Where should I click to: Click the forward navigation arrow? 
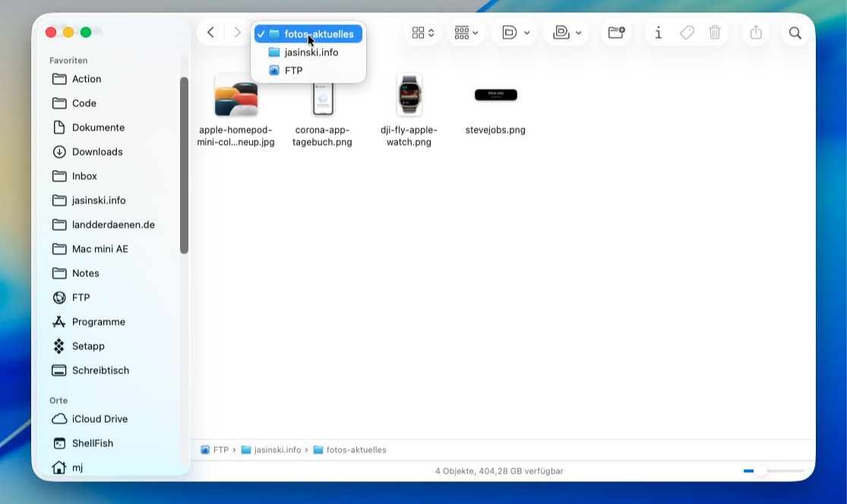pos(237,33)
